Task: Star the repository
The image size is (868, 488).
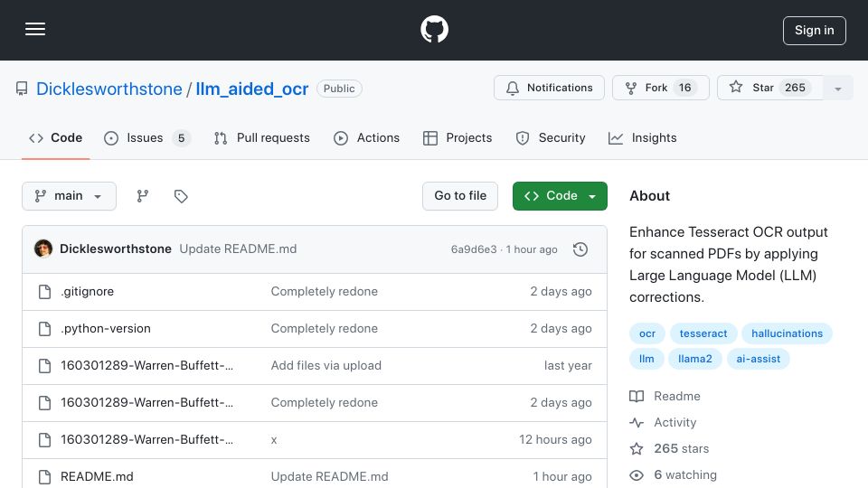Action: pyautogui.click(x=770, y=88)
